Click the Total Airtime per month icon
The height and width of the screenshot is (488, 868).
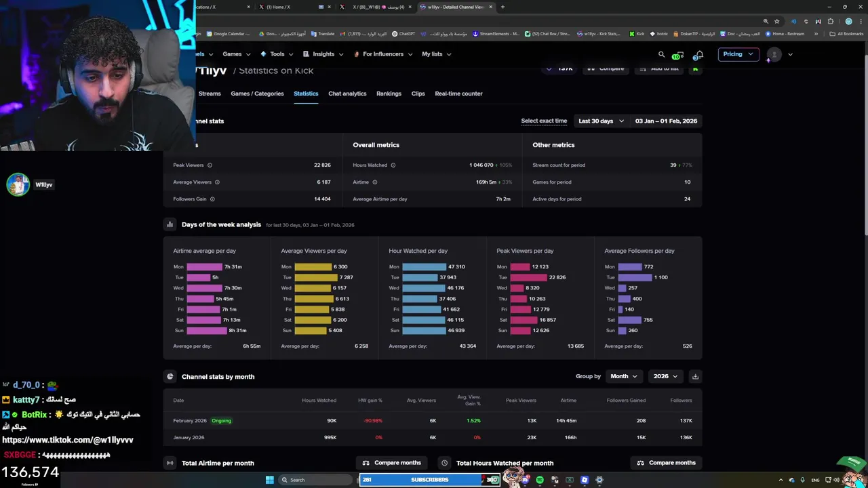pyautogui.click(x=170, y=463)
